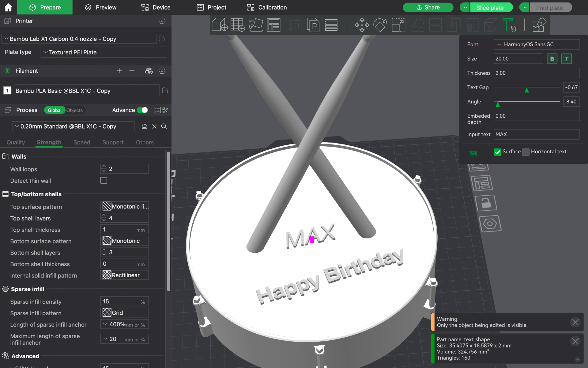Switch to the Support settings tab
Viewport: 588px width, 368px height.
[113, 142]
